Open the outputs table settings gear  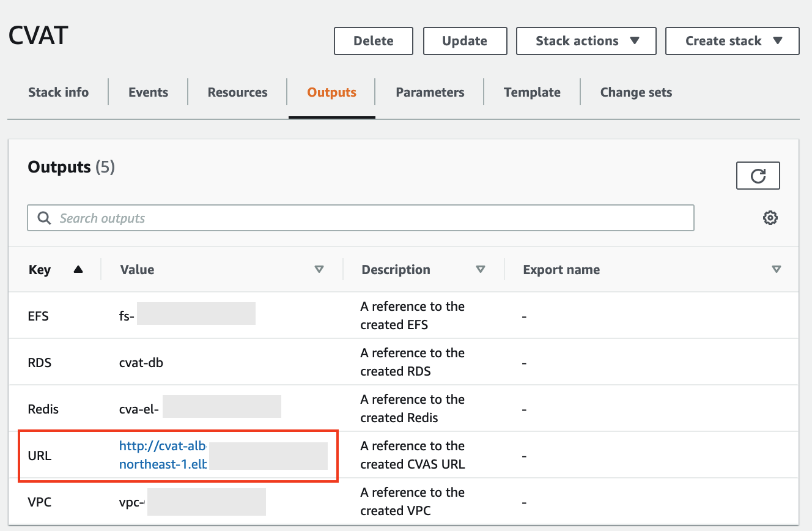click(770, 218)
